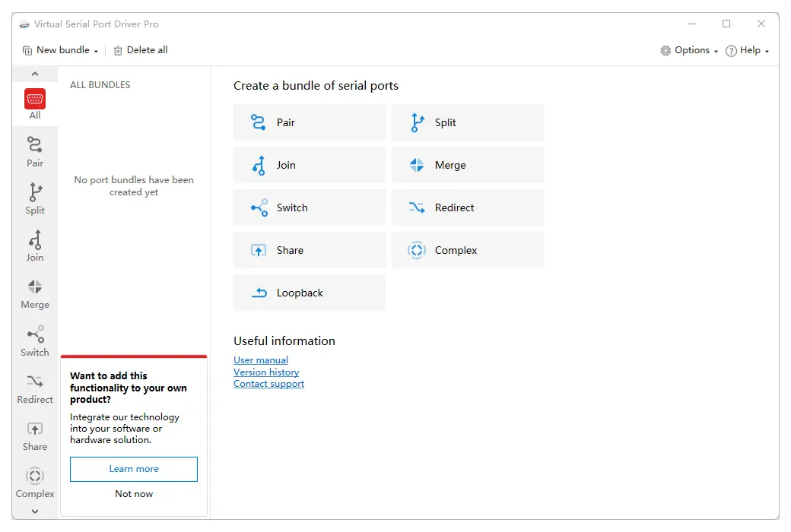791x532 pixels.
Task: Open the User manual link
Action: [x=261, y=360]
